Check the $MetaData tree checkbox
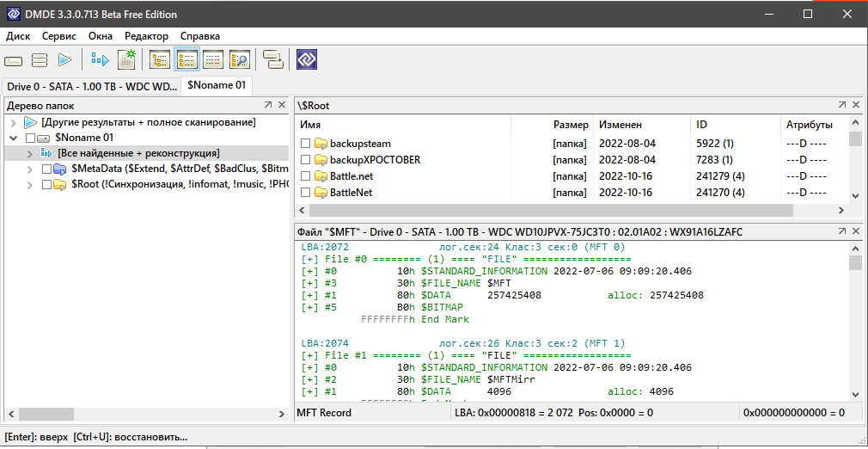868x449 pixels. click(46, 169)
